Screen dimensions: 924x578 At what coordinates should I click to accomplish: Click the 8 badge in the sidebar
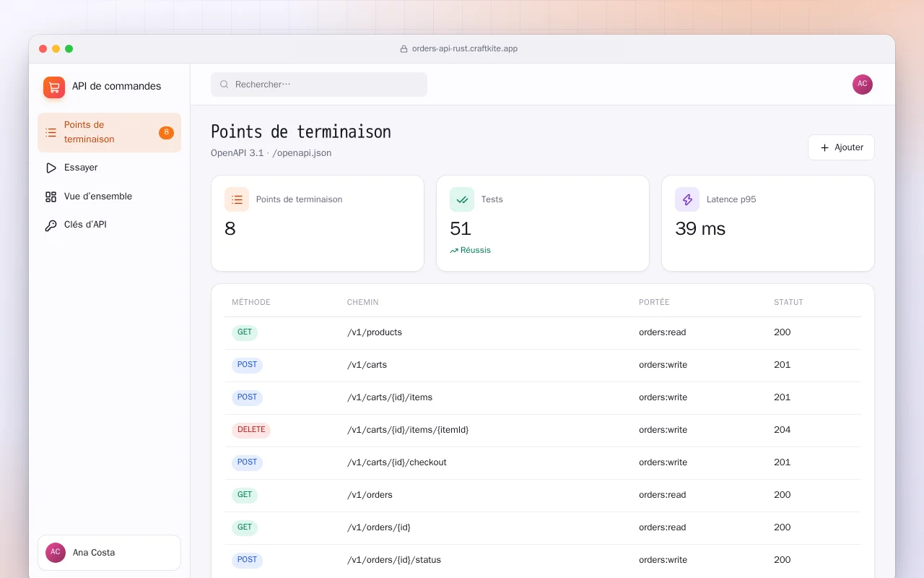tap(166, 132)
